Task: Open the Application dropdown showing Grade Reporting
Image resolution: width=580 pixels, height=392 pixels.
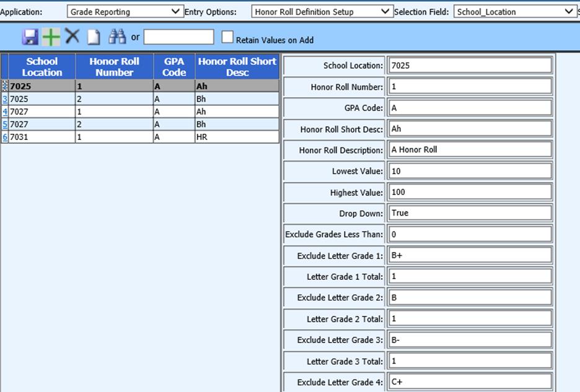Action: tap(125, 11)
